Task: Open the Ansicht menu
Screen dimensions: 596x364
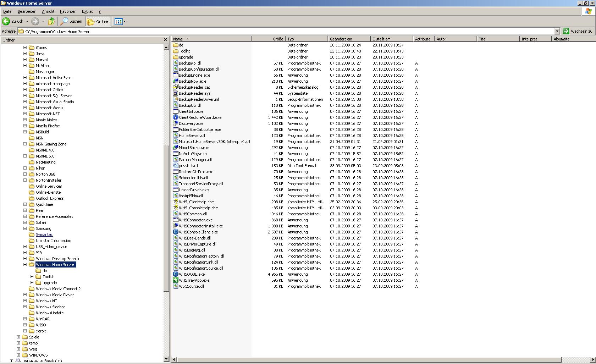Action: coord(48,11)
